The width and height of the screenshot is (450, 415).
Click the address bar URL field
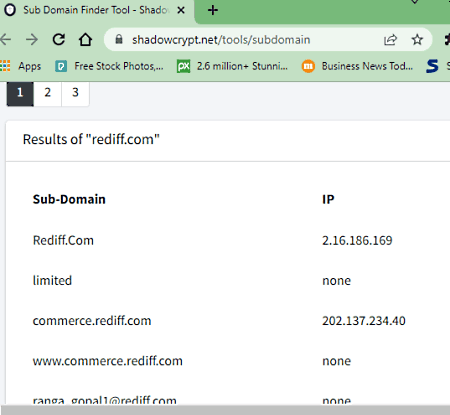pyautogui.click(x=221, y=40)
